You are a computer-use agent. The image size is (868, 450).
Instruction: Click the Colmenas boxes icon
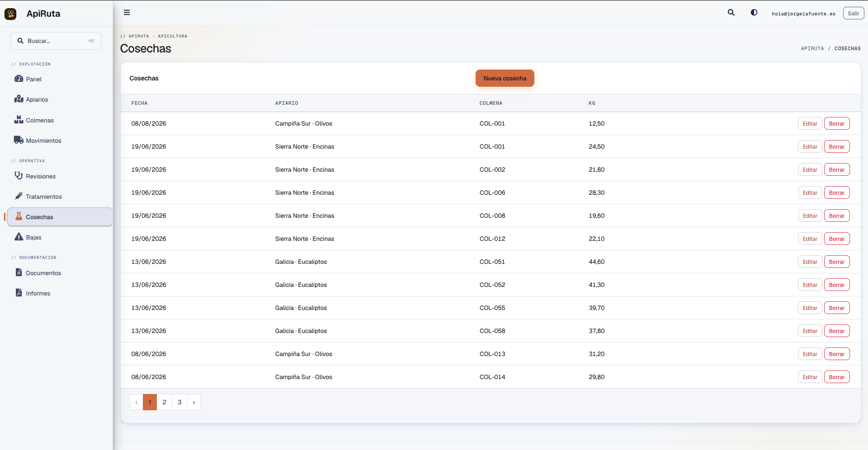click(19, 120)
